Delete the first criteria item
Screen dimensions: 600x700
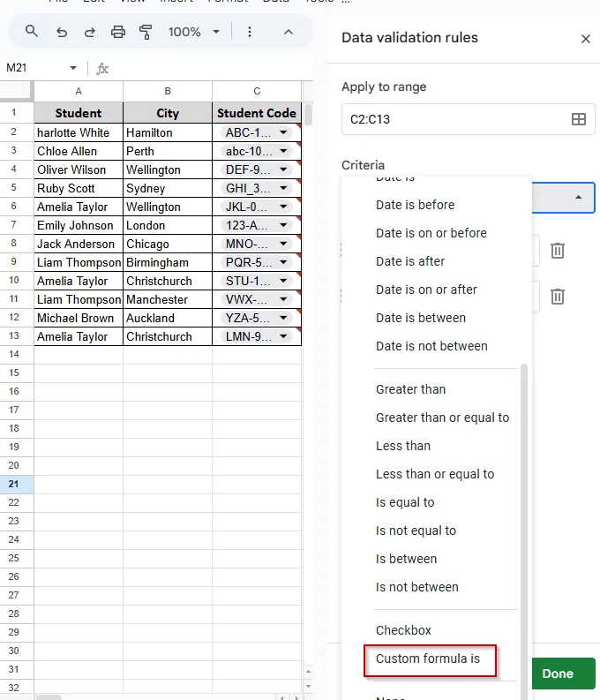pyautogui.click(x=557, y=250)
